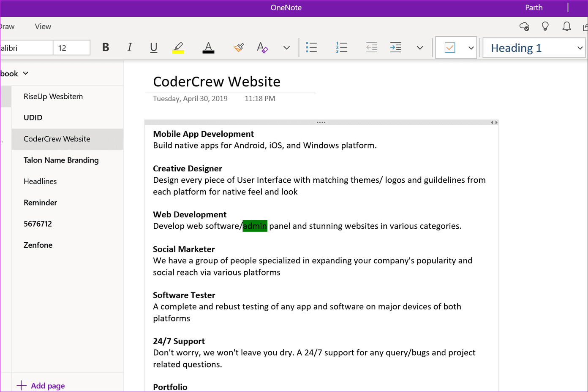Toggle bold formatting

(x=106, y=48)
